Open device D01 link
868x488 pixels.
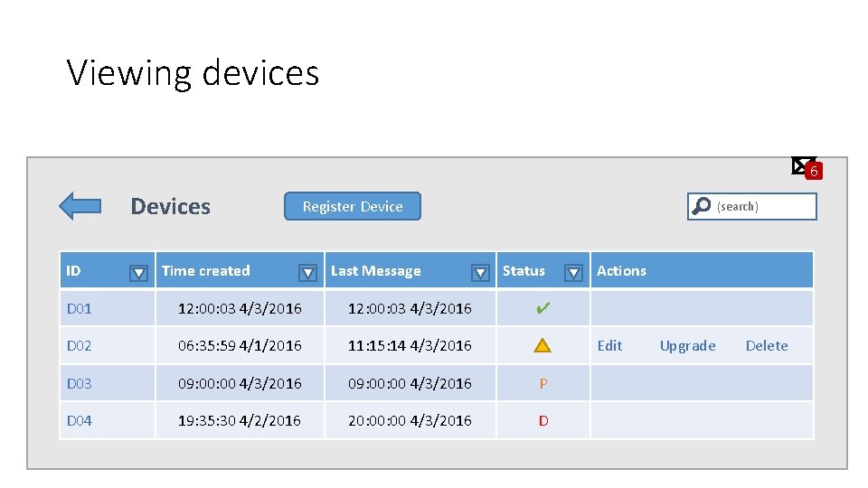point(80,308)
